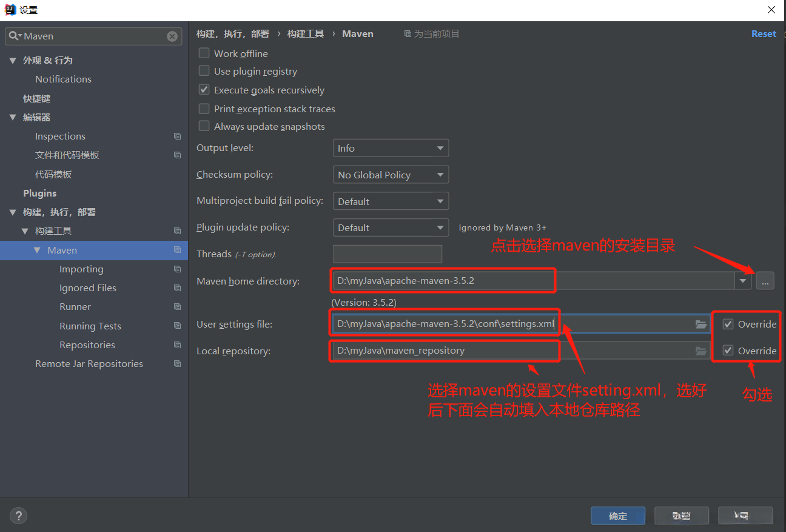This screenshot has height=532, width=786.
Task: Open the Output level dropdown
Action: (x=391, y=148)
